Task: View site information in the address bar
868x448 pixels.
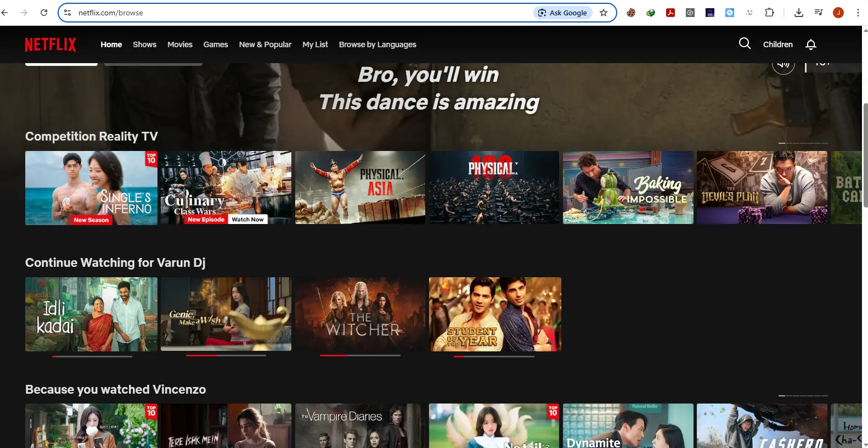Action: click(x=67, y=13)
